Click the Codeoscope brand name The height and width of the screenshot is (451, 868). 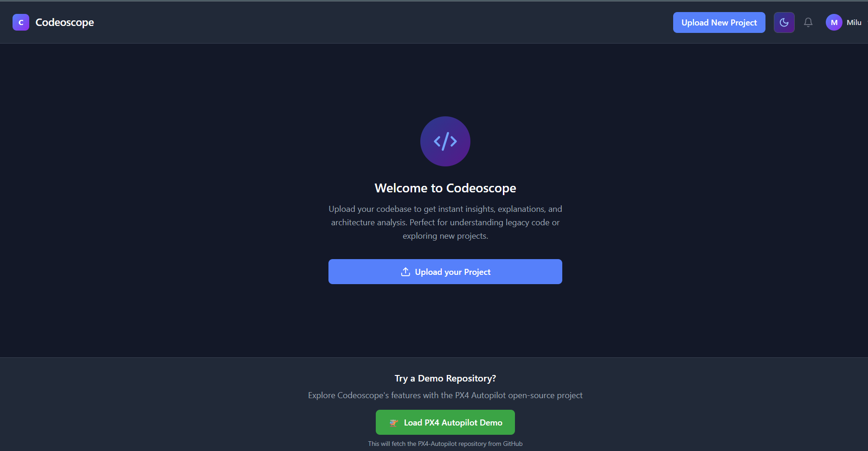(x=64, y=22)
